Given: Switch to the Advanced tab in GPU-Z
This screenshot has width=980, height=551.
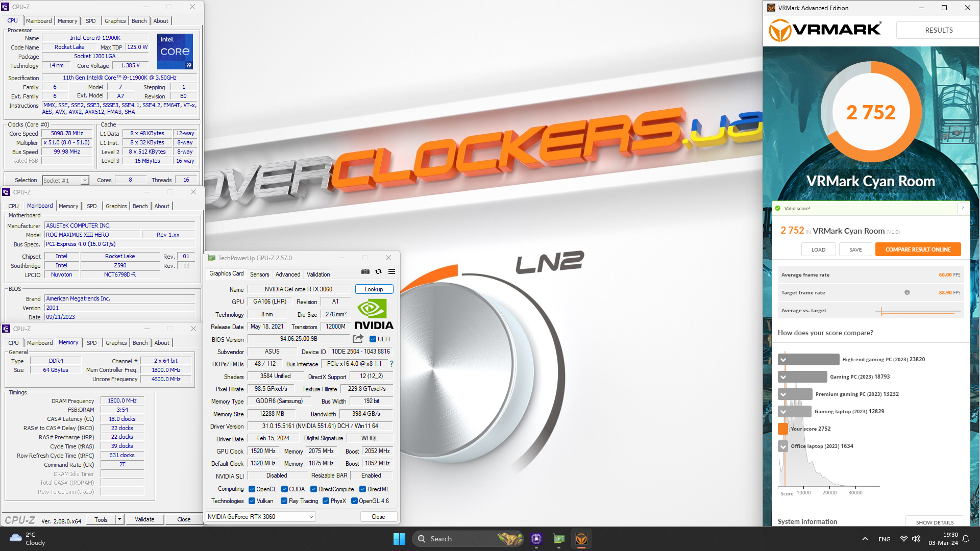Looking at the screenshot, I should [288, 274].
